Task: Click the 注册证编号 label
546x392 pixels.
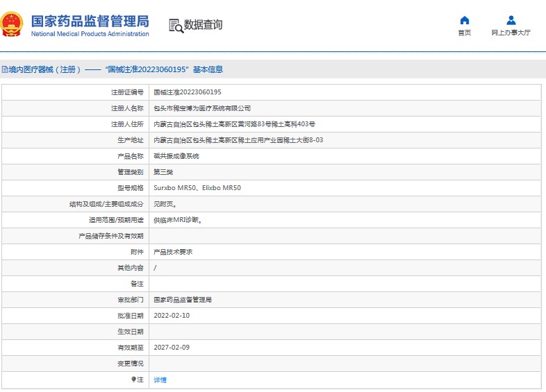Action: pyautogui.click(x=127, y=92)
